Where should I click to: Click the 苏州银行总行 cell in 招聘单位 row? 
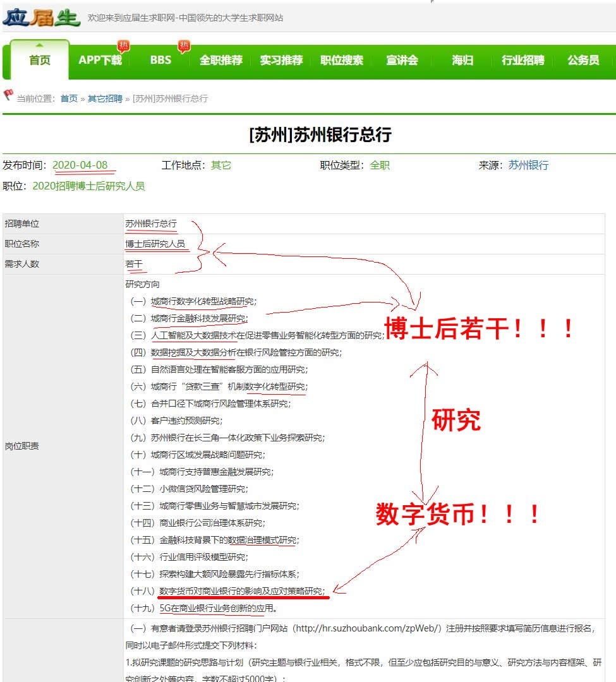pyautogui.click(x=151, y=224)
